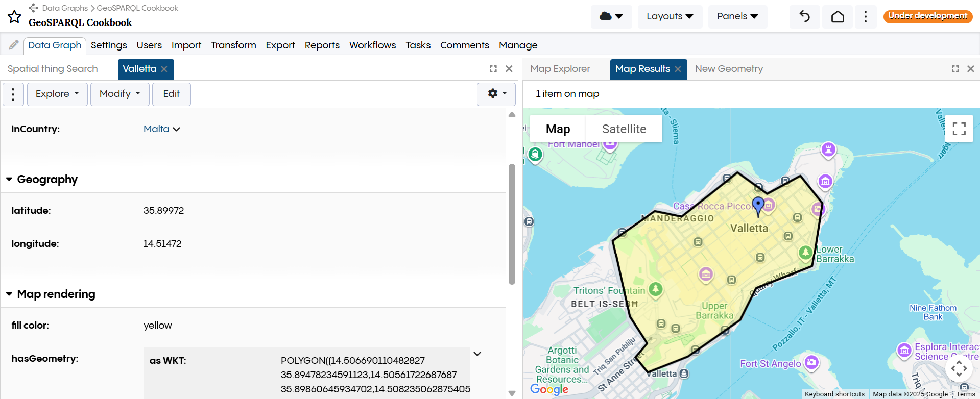Screen dimensions: 980x399
Task: Open the top-right kebab menu
Action: click(x=865, y=16)
